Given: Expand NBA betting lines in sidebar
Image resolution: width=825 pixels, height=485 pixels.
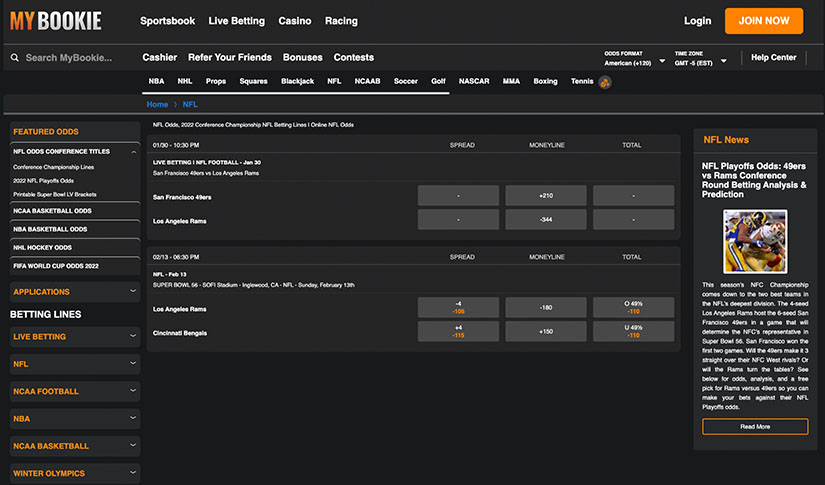Looking at the screenshot, I should coord(75,419).
